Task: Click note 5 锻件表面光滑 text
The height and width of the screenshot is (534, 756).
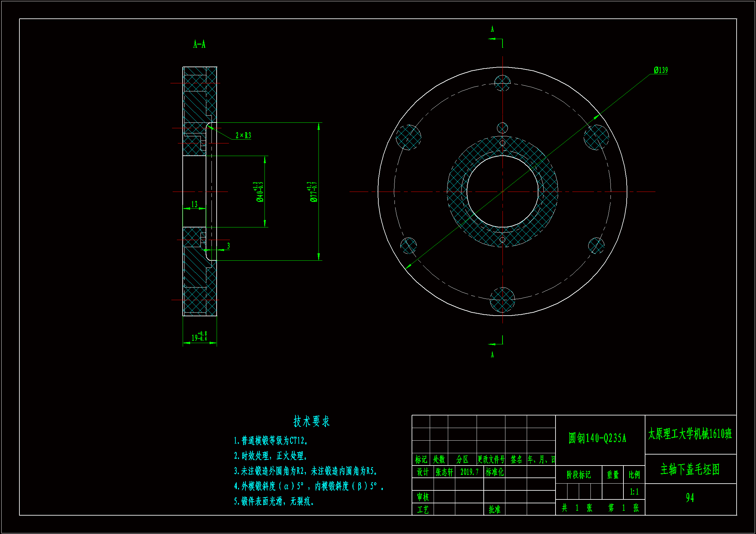Action: click(x=274, y=501)
